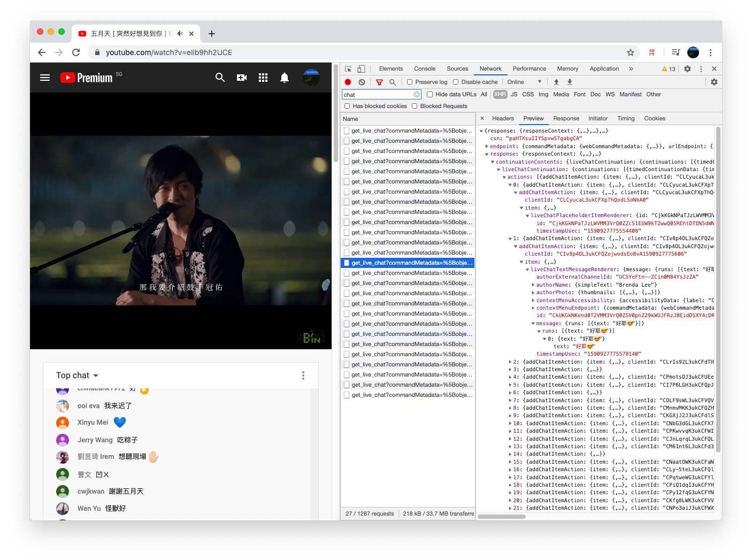Open the Timing tab of the request
Viewport: 752px width, 560px height.
[626, 119]
